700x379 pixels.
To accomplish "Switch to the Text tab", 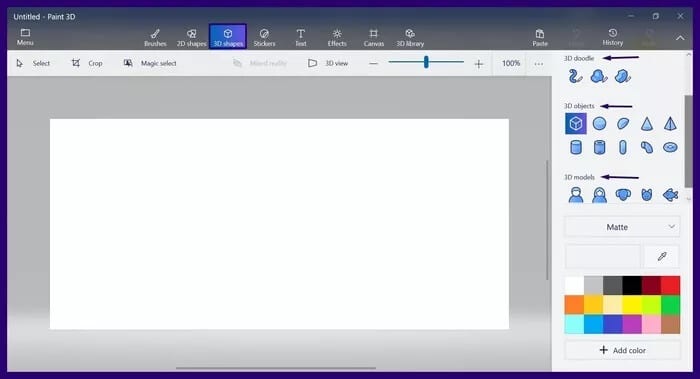I will (x=301, y=37).
